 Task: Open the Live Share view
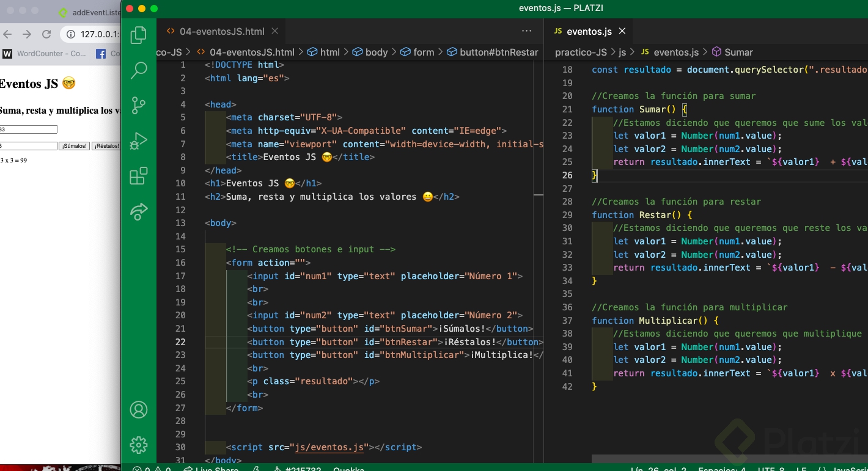coord(139,211)
